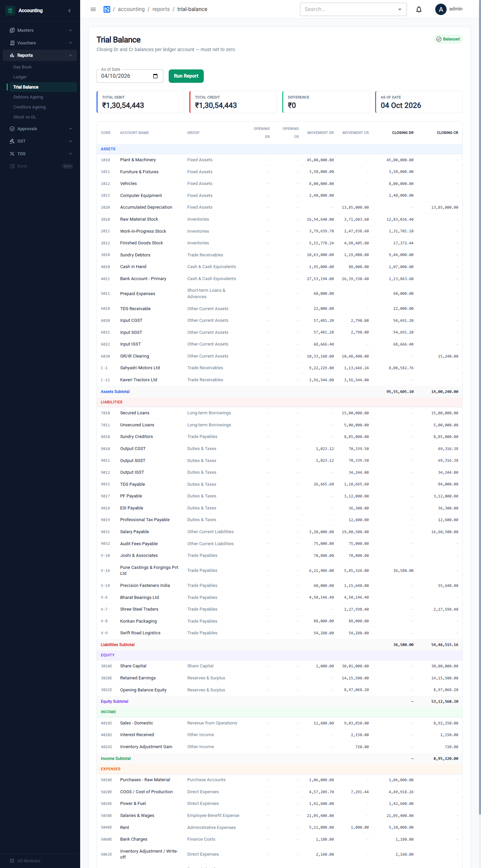Go to the reports breadcrumb link
Image resolution: width=481 pixels, height=868 pixels.
161,9
